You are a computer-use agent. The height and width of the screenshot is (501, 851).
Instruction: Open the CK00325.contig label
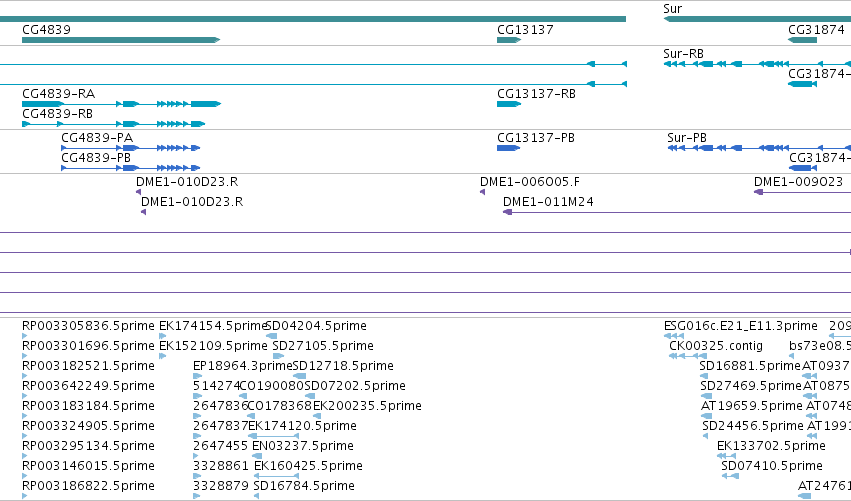716,346
